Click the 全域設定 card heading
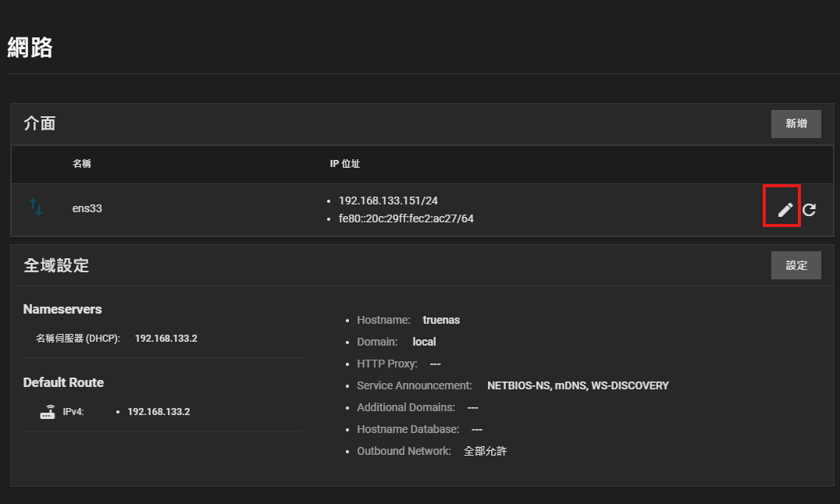This screenshot has width=840, height=504. (56, 265)
